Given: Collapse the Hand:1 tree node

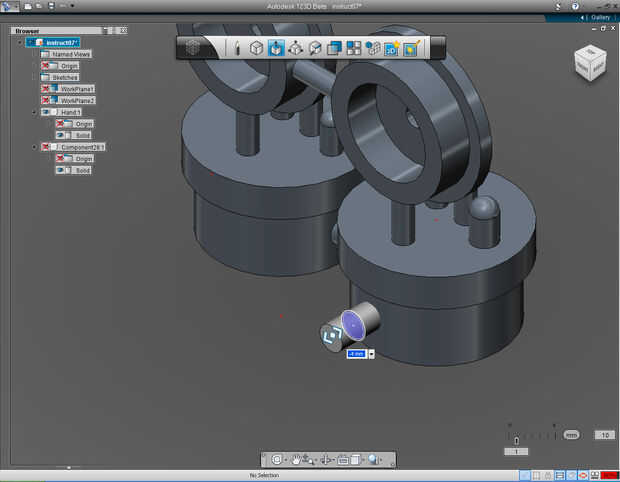Looking at the screenshot, I should [x=34, y=112].
